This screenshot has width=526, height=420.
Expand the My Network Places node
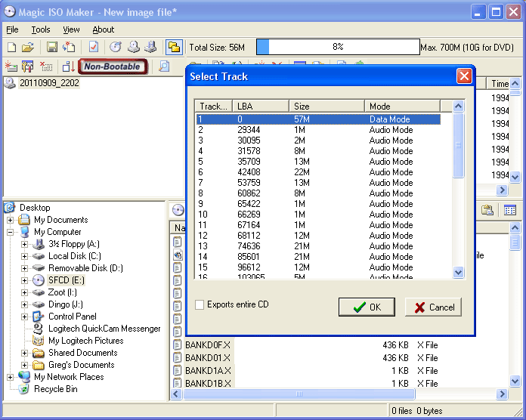click(11, 377)
